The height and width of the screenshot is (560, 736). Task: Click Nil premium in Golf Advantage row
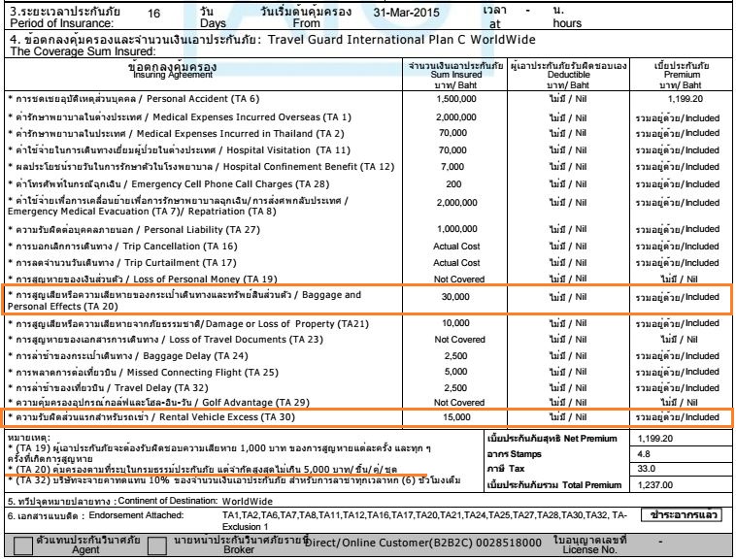tap(679, 403)
